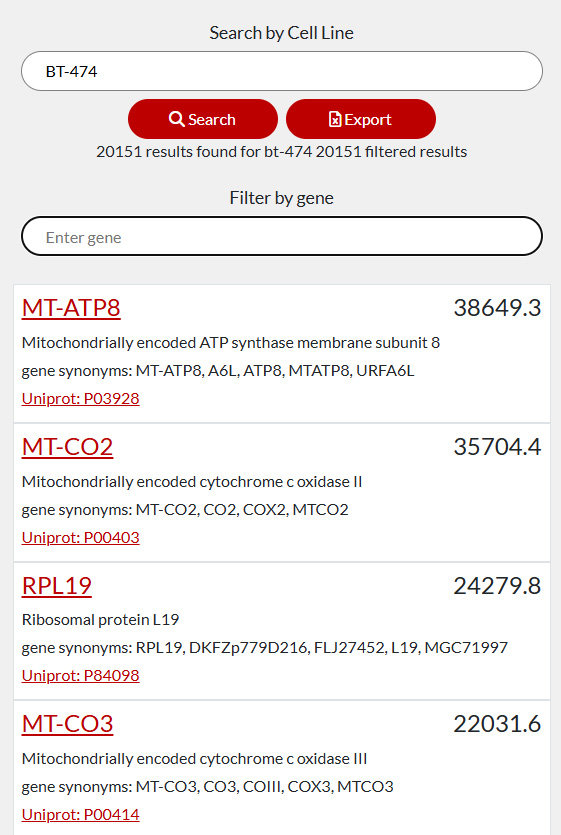Focus the cell line search field containing BT-474
Screen dimensions: 561x835
click(282, 71)
